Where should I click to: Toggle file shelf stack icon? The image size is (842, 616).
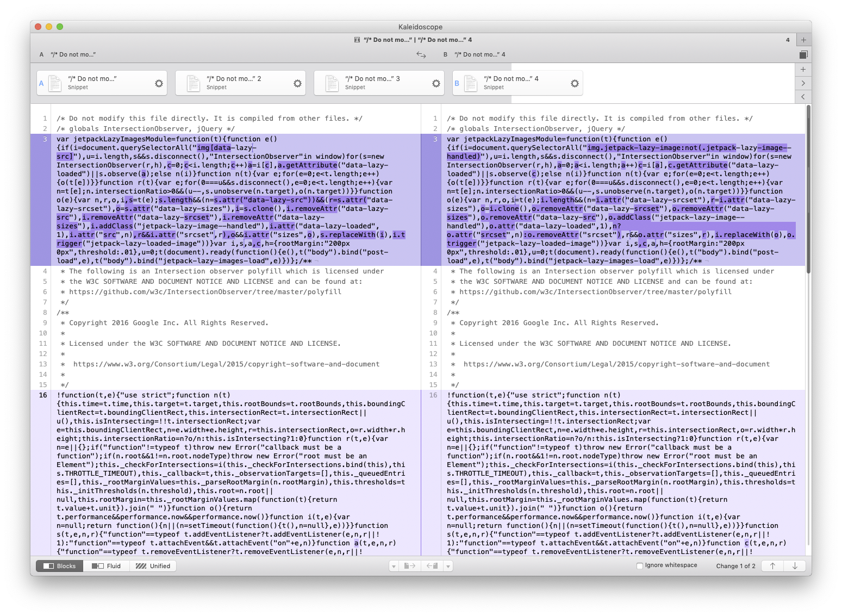(803, 54)
